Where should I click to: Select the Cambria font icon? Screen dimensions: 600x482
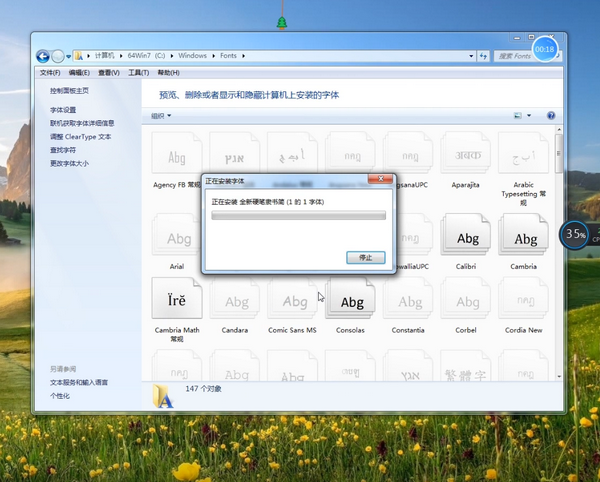click(x=523, y=234)
